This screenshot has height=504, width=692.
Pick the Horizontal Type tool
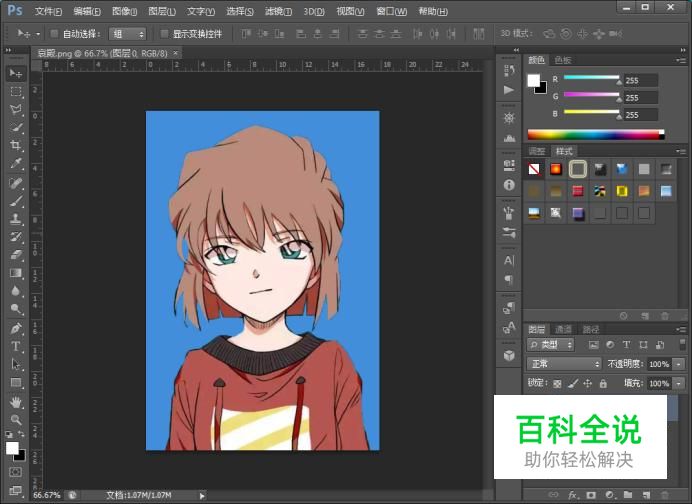16,347
